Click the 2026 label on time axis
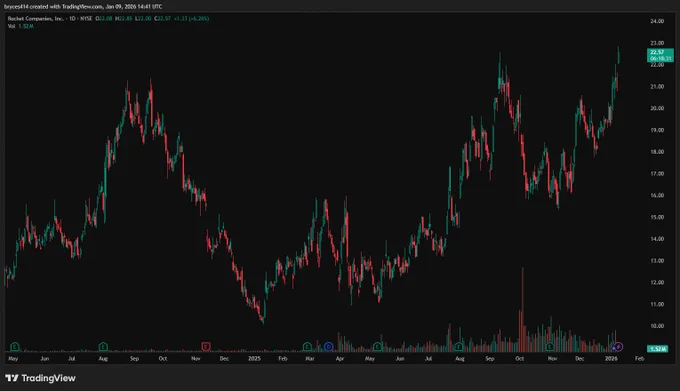This screenshot has width=680, height=391. coord(611,358)
